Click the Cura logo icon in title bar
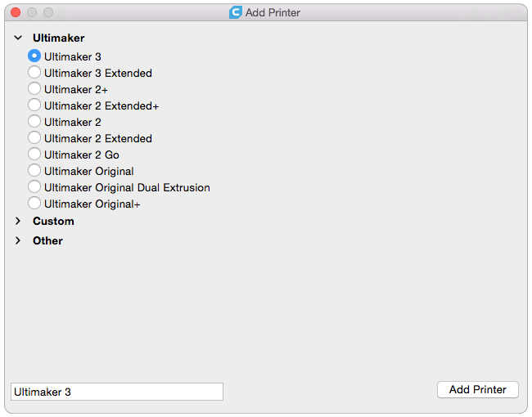This screenshot has height=417, width=532. coord(236,12)
